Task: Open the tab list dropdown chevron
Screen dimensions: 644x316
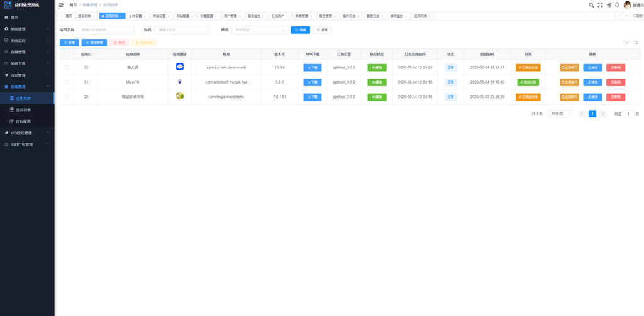Action: pyautogui.click(x=626, y=16)
